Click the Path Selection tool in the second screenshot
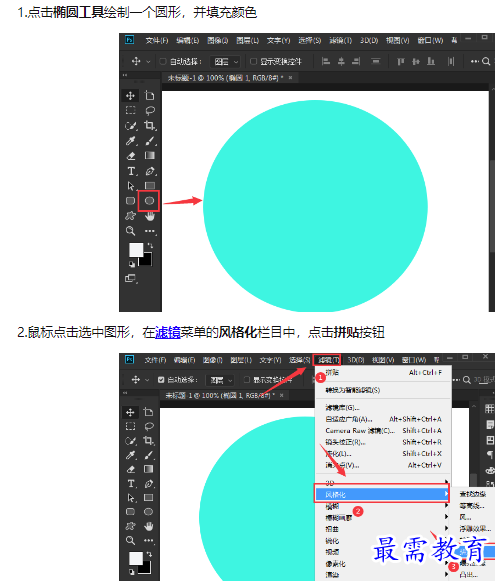This screenshot has width=495, height=581. (130, 497)
